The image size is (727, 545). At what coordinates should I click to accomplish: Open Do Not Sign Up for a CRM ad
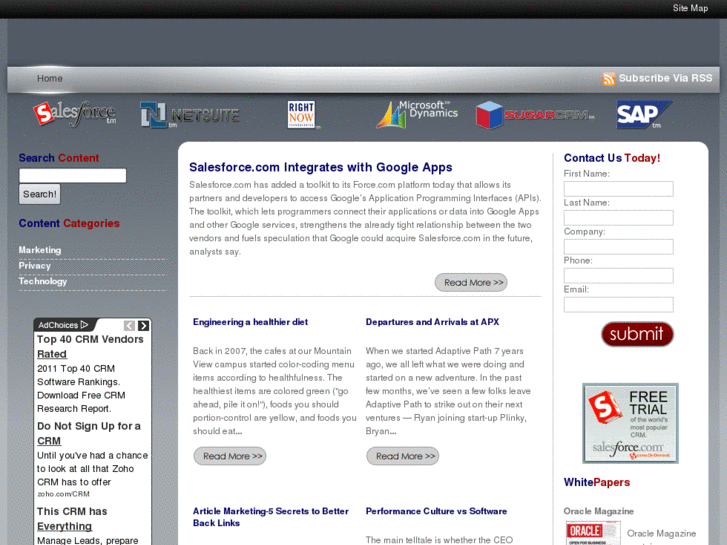pos(89,433)
